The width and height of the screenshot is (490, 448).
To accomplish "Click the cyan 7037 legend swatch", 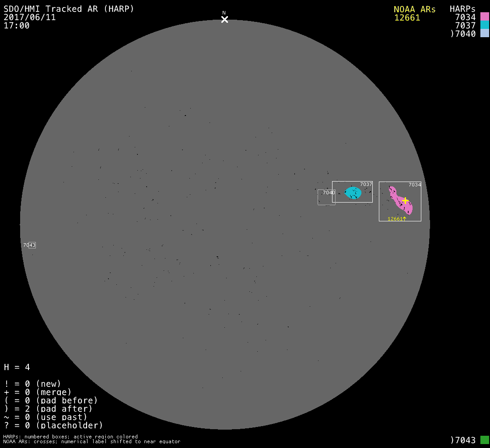I will (x=484, y=25).
